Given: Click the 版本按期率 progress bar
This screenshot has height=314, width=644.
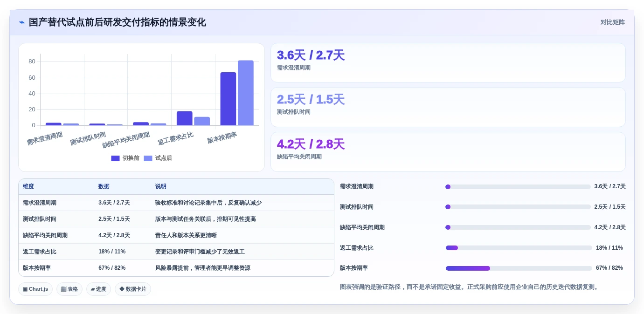Looking at the screenshot, I should (519, 268).
